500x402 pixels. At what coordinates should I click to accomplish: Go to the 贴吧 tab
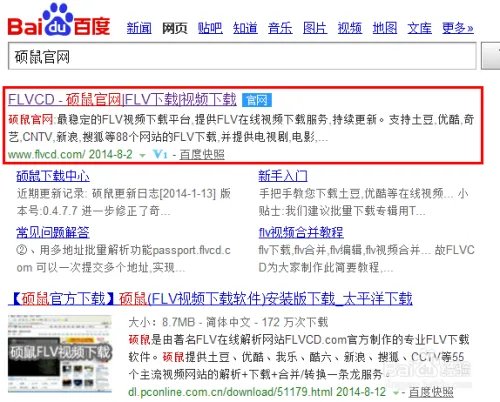point(210,28)
